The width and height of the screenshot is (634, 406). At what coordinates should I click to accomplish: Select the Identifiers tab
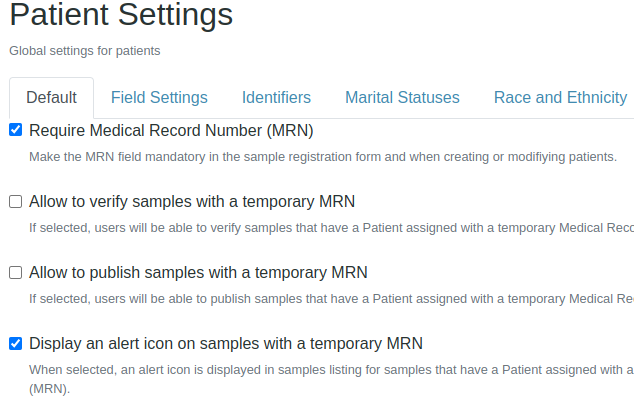click(x=276, y=97)
